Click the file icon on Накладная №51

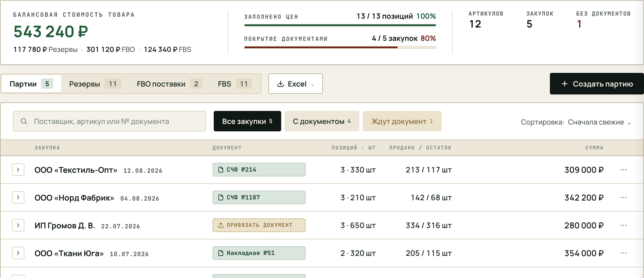(221, 253)
